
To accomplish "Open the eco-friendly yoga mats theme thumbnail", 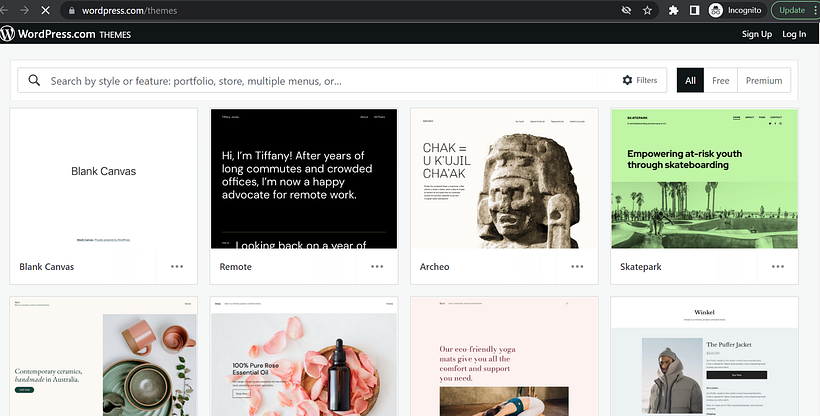I will 504,357.
